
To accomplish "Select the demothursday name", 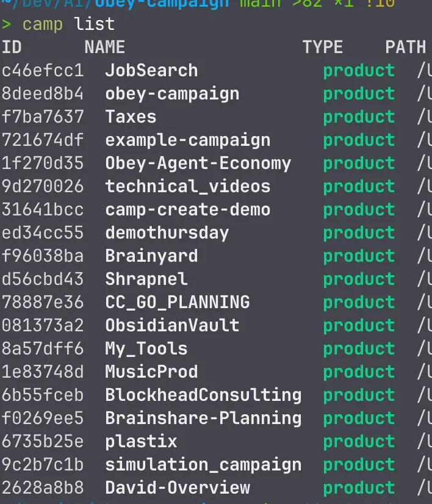I will click(x=167, y=233).
